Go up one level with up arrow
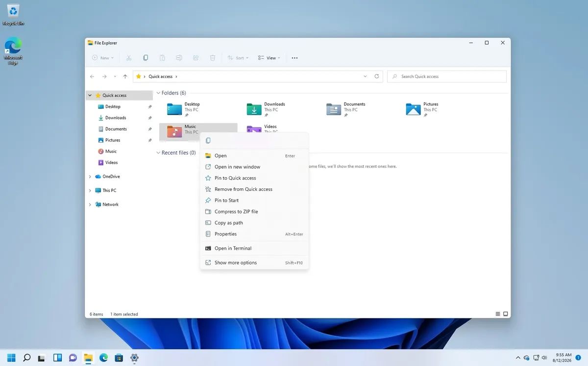The height and width of the screenshot is (366, 588). pyautogui.click(x=125, y=77)
